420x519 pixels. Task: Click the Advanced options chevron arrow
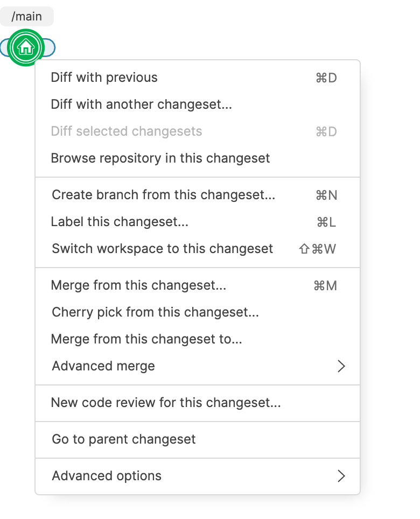pyautogui.click(x=340, y=476)
